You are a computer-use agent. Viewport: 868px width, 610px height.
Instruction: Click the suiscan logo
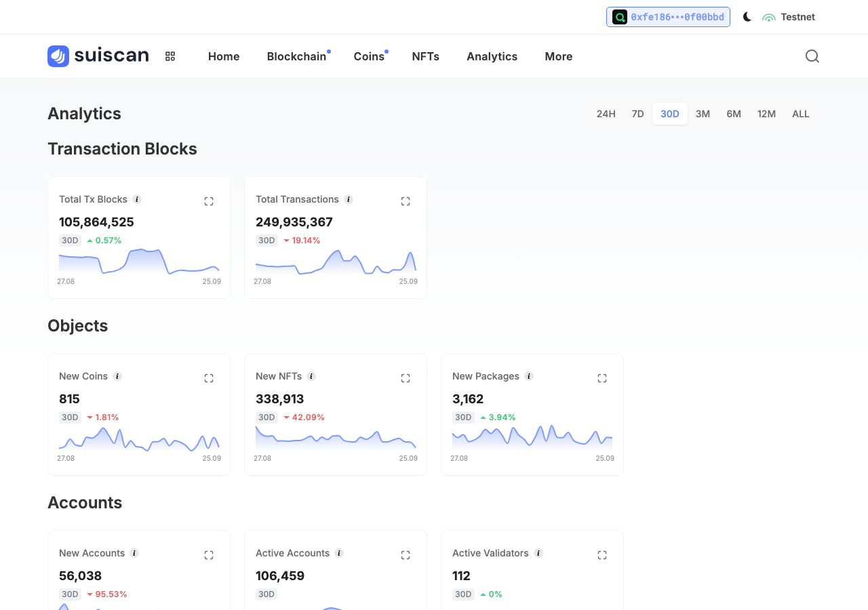click(98, 56)
